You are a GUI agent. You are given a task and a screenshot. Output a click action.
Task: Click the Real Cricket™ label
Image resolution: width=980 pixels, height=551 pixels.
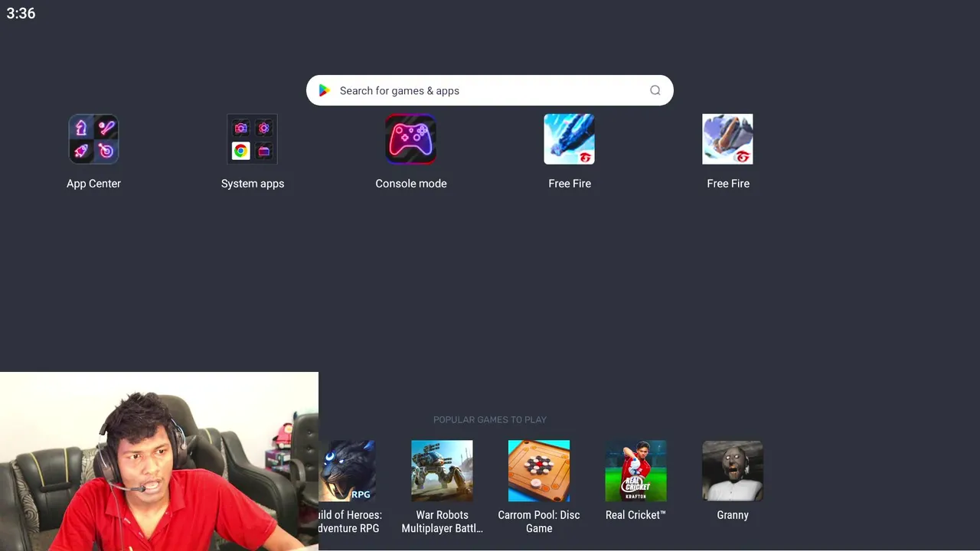[x=636, y=515]
